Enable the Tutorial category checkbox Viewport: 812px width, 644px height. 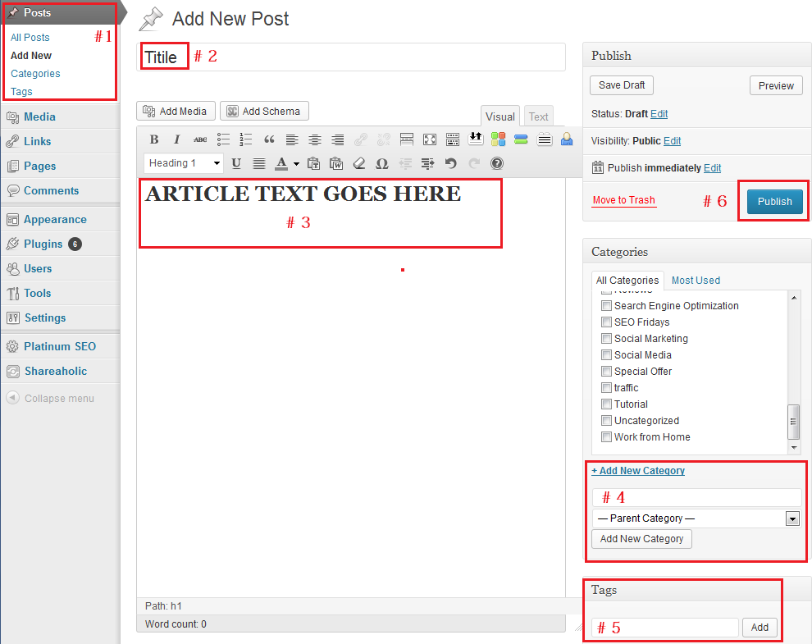(606, 404)
